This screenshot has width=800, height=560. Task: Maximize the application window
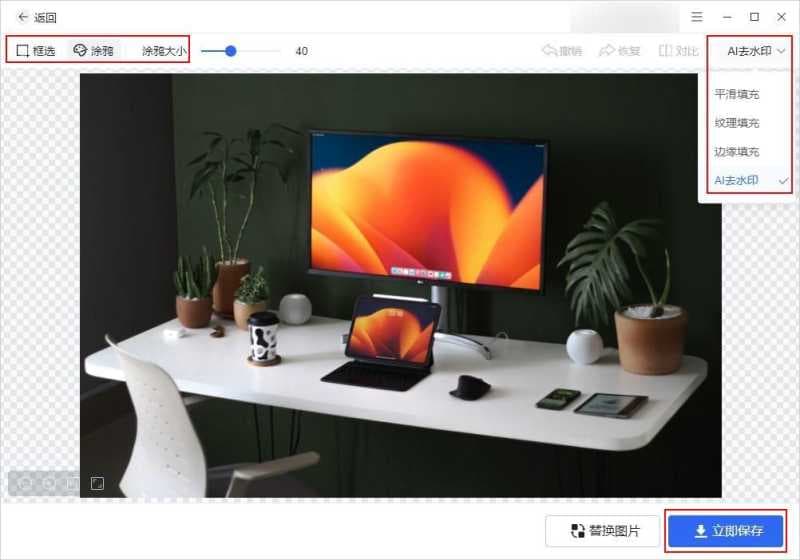pos(754,17)
